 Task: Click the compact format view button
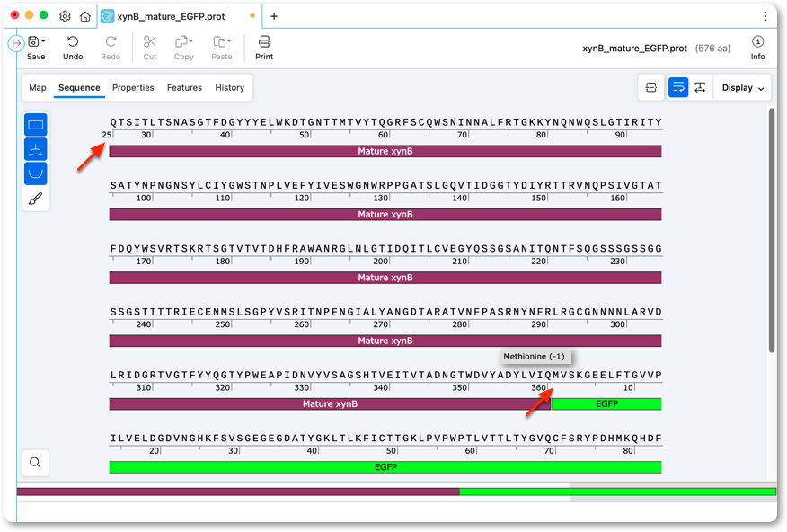tap(651, 87)
